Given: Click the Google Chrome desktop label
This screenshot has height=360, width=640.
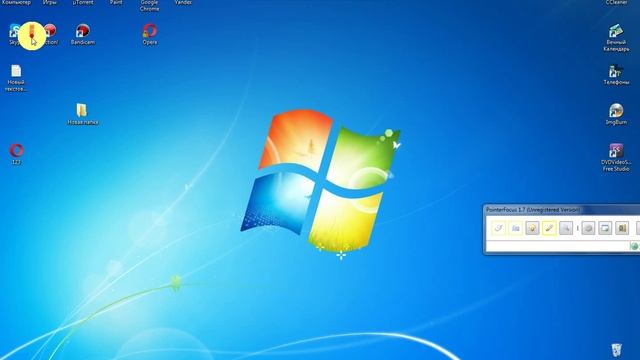Looking at the screenshot, I should pos(149,5).
